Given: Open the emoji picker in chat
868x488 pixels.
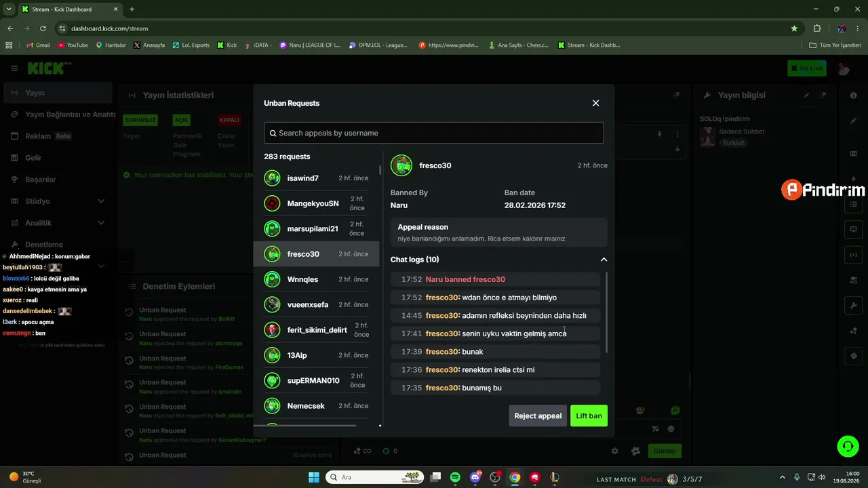Looking at the screenshot, I should pyautogui.click(x=671, y=428).
